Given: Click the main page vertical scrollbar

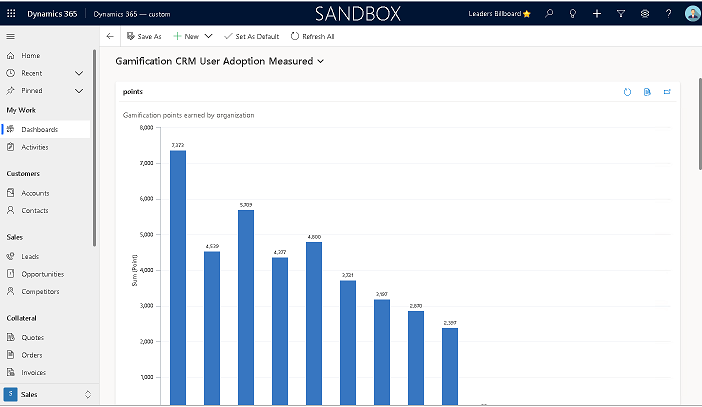Looking at the screenshot, I should (x=700, y=124).
